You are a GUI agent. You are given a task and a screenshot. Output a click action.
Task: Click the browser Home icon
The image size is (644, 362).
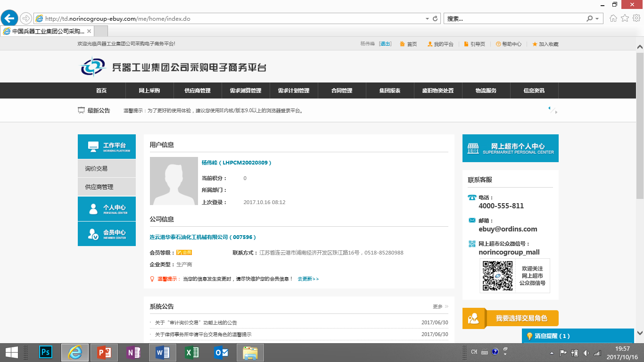pos(613,18)
